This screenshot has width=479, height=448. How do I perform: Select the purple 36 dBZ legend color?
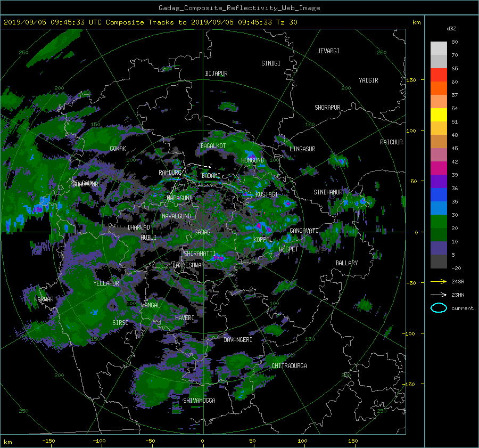tap(439, 182)
